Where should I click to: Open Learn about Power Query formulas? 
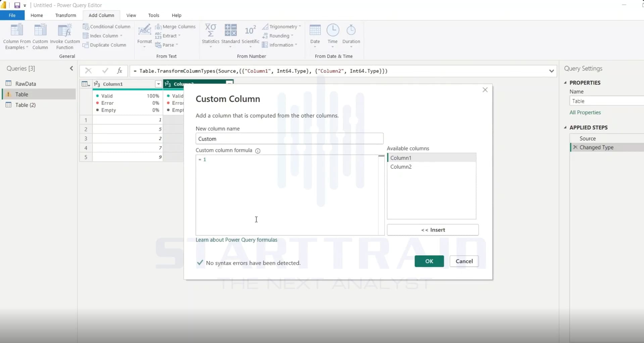(x=236, y=240)
